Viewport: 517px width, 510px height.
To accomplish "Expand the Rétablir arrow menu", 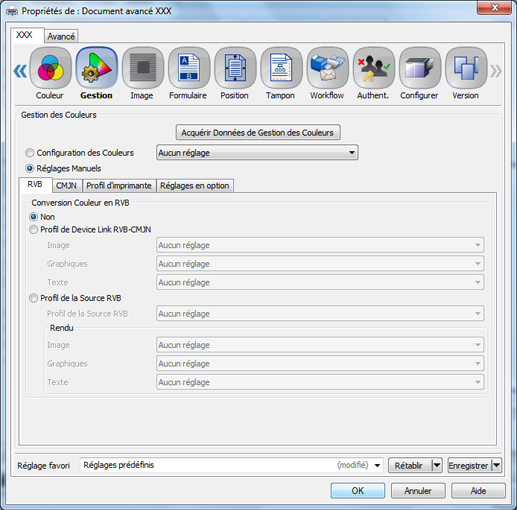I will (437, 465).
